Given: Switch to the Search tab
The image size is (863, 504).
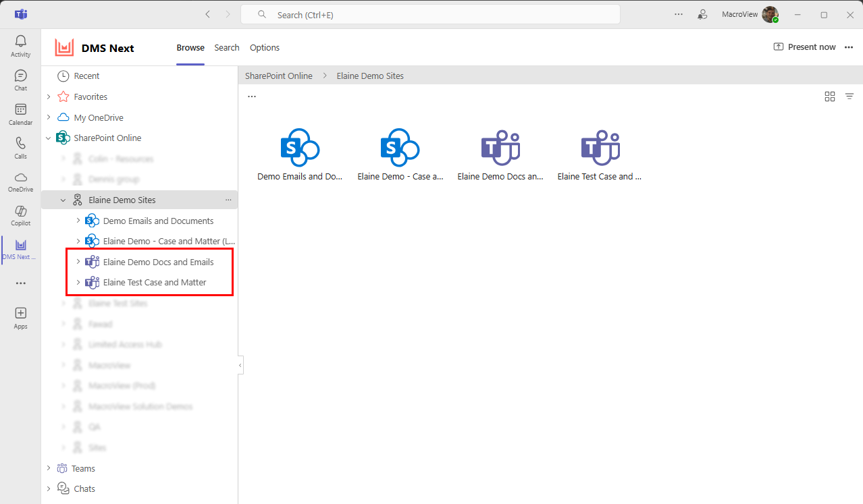Looking at the screenshot, I should point(227,48).
